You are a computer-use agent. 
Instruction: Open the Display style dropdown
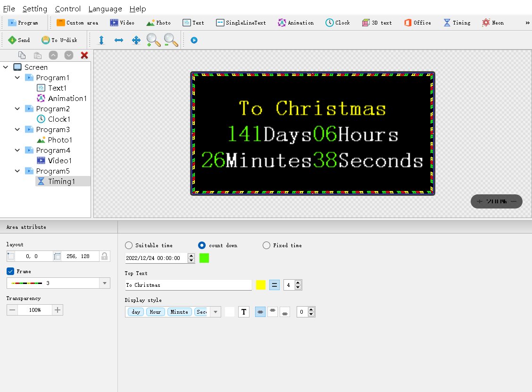click(x=216, y=312)
